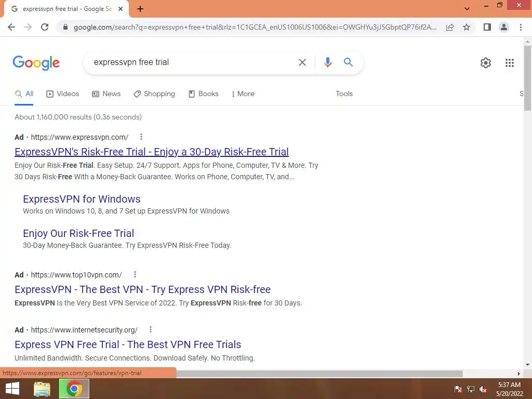Switch to the Shopping tab
Screen dimensions: 532x399
[154, 94]
